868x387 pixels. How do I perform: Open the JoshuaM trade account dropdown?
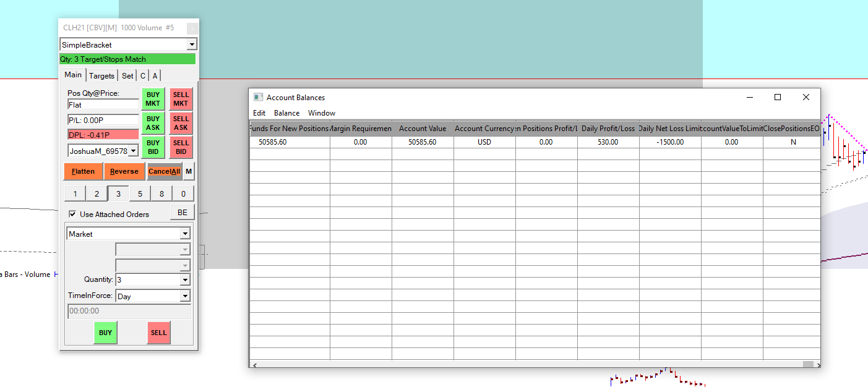(133, 151)
